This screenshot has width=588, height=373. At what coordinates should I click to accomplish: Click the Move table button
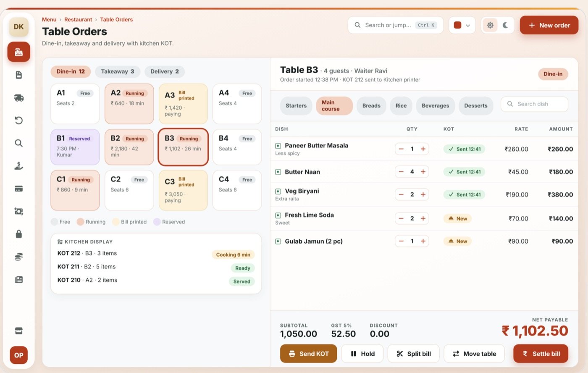474,354
